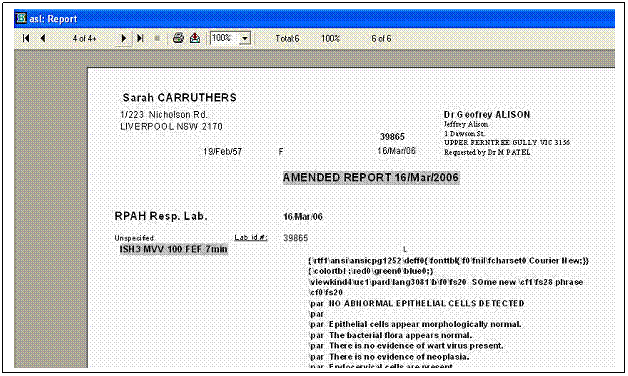Export the report using the export icon

pos(195,38)
